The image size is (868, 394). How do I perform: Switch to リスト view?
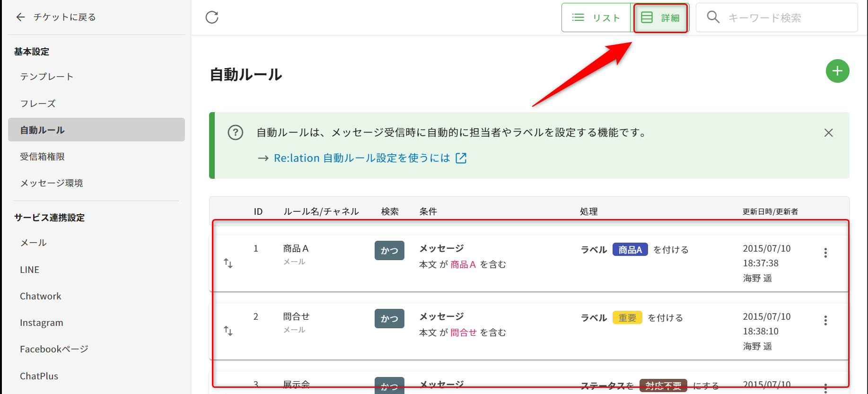click(x=596, y=18)
